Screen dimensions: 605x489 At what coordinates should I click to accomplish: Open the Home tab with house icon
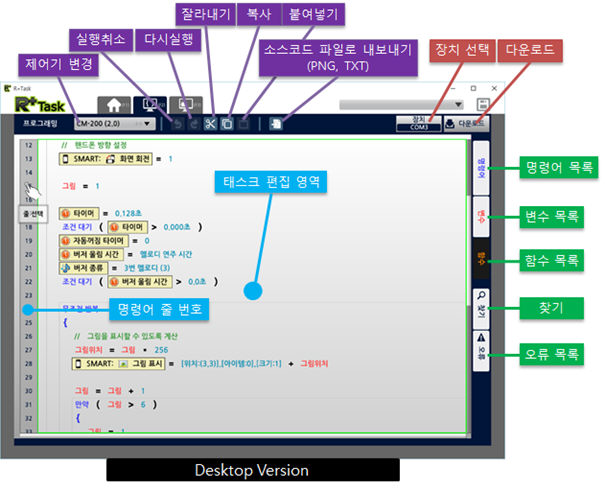pos(114,103)
